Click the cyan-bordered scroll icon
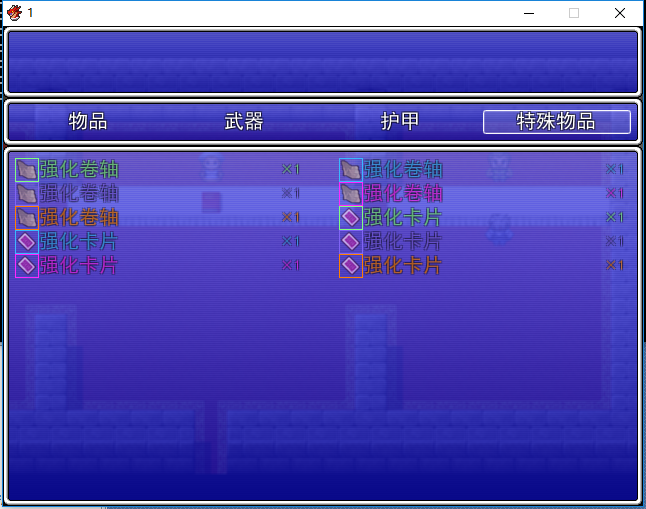 [x=351, y=170]
